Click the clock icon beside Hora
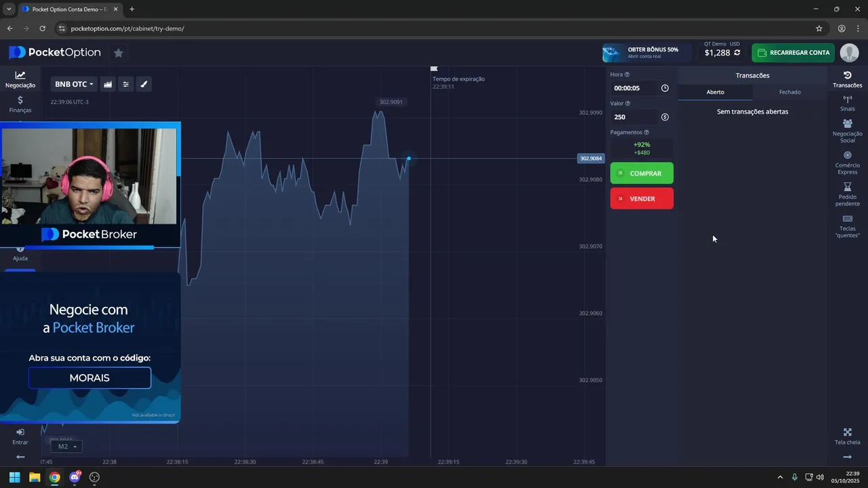The height and width of the screenshot is (488, 868). coord(665,88)
